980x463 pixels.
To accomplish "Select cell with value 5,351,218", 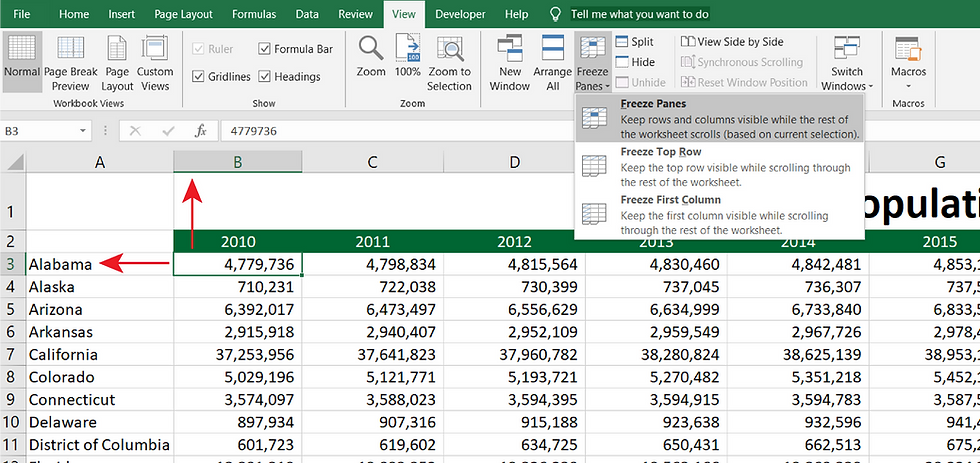I will 798,377.
